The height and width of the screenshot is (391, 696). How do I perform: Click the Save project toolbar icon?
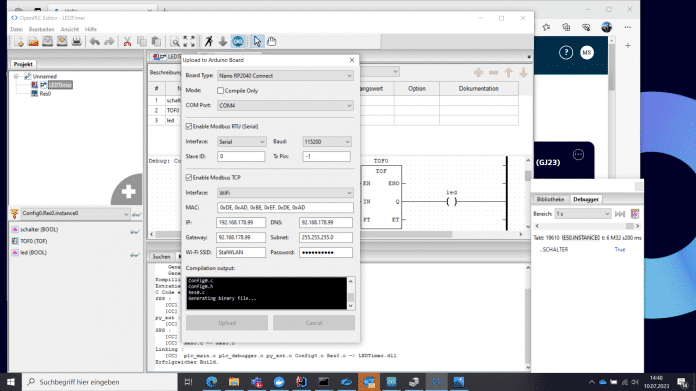(47, 42)
